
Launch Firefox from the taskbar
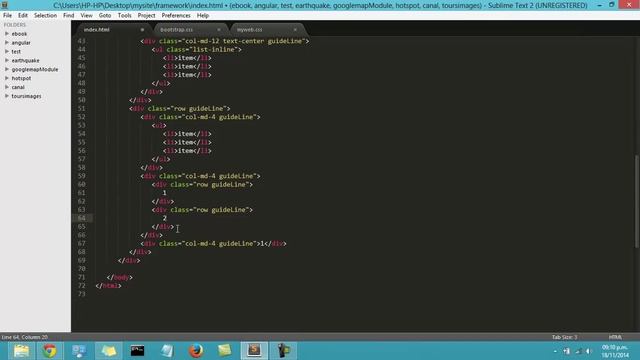pos(196,351)
